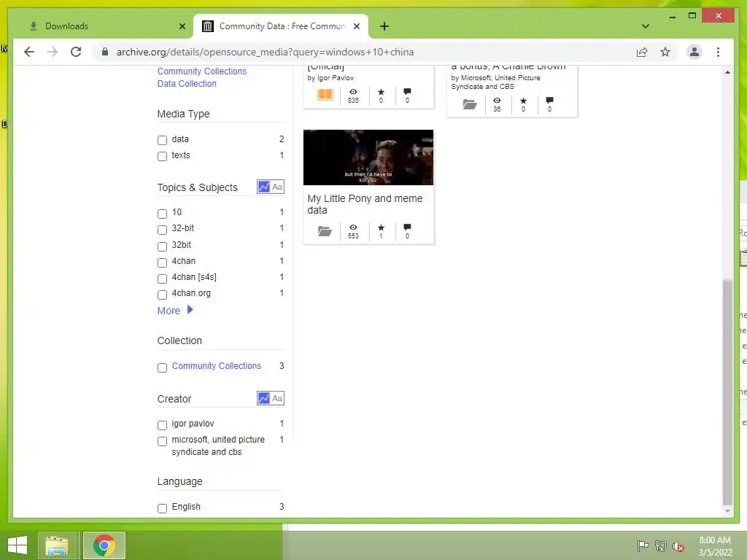The height and width of the screenshot is (560, 747).
Task: Click favorites star on Charlie Brown card
Action: click(523, 101)
